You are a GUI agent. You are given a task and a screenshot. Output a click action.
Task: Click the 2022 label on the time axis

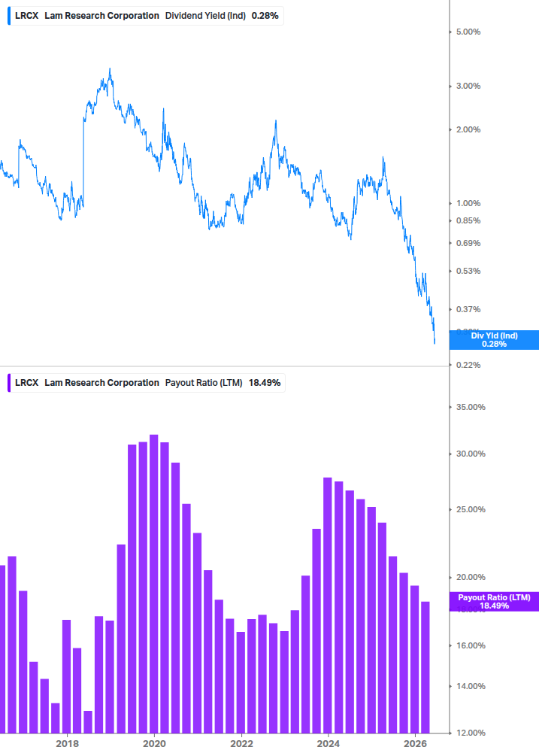tap(241, 743)
